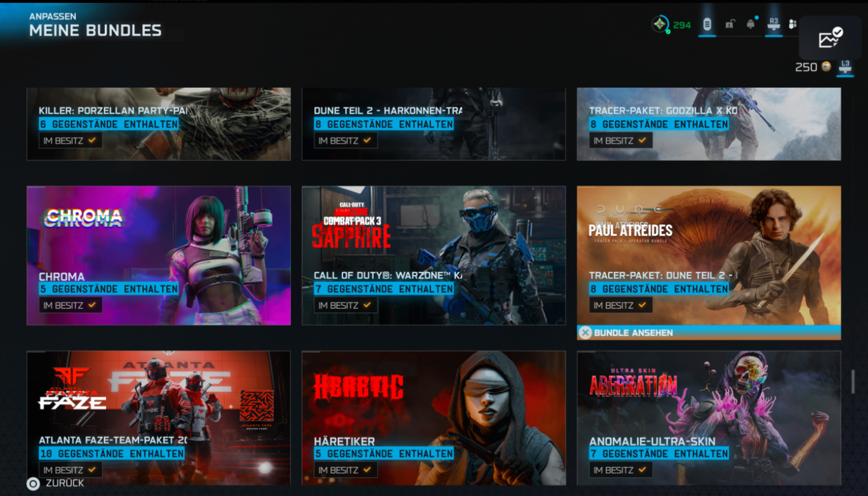This screenshot has height=496, width=868.
Task: Click '5 Gegenstände enthalten' on the Chroma bundle
Action: [109, 289]
